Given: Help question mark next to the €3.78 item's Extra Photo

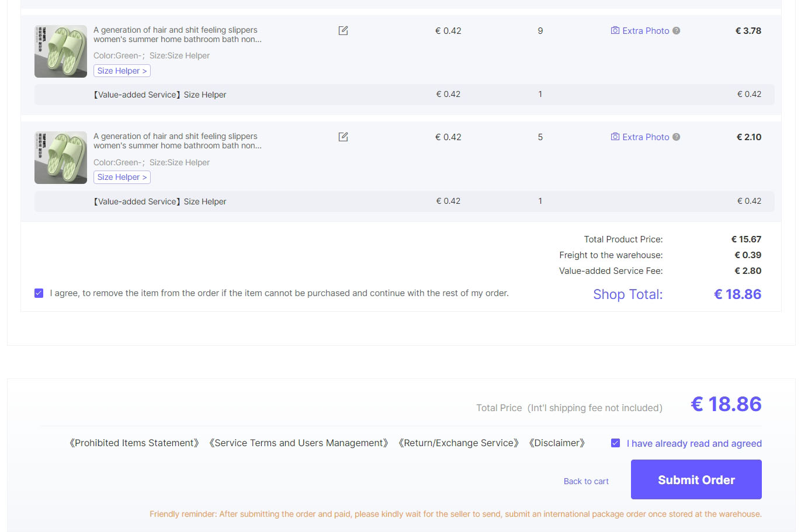Looking at the screenshot, I should (676, 30).
